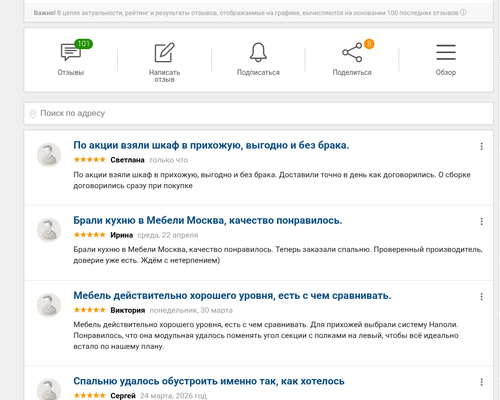This screenshot has height=400, width=500.
Task: Click the five-star rating under Виктория's review
Action: point(89,310)
